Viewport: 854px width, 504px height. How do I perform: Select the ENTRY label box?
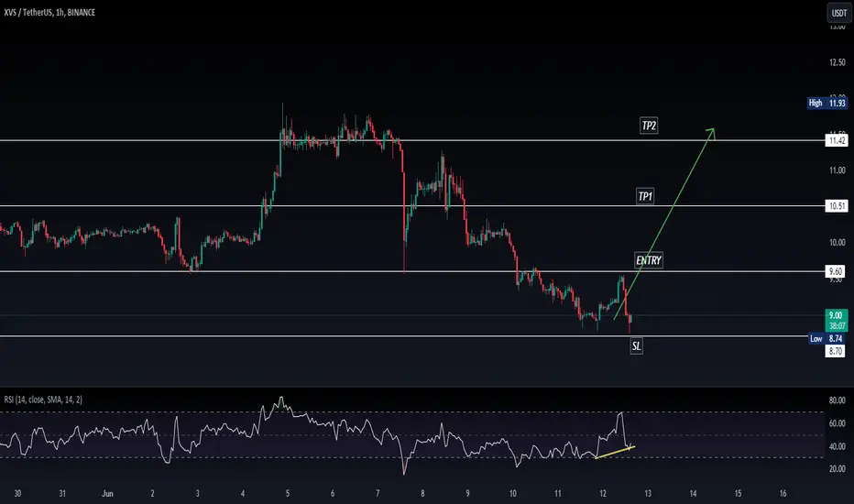(x=648, y=260)
